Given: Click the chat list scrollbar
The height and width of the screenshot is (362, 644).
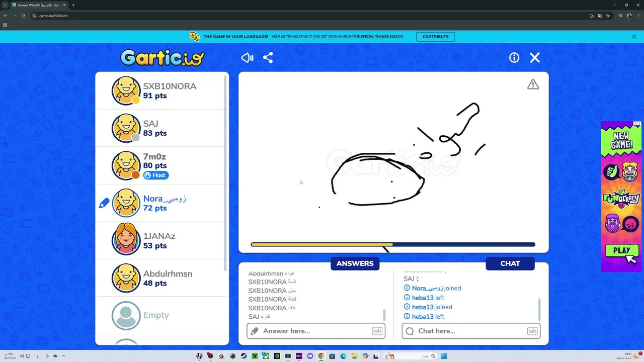Looking at the screenshot, I should pyautogui.click(x=539, y=309).
